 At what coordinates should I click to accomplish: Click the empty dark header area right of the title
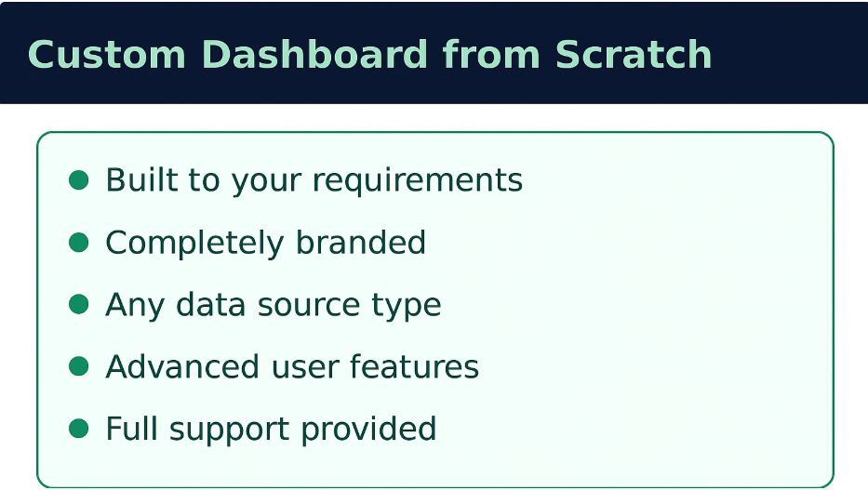click(791, 53)
